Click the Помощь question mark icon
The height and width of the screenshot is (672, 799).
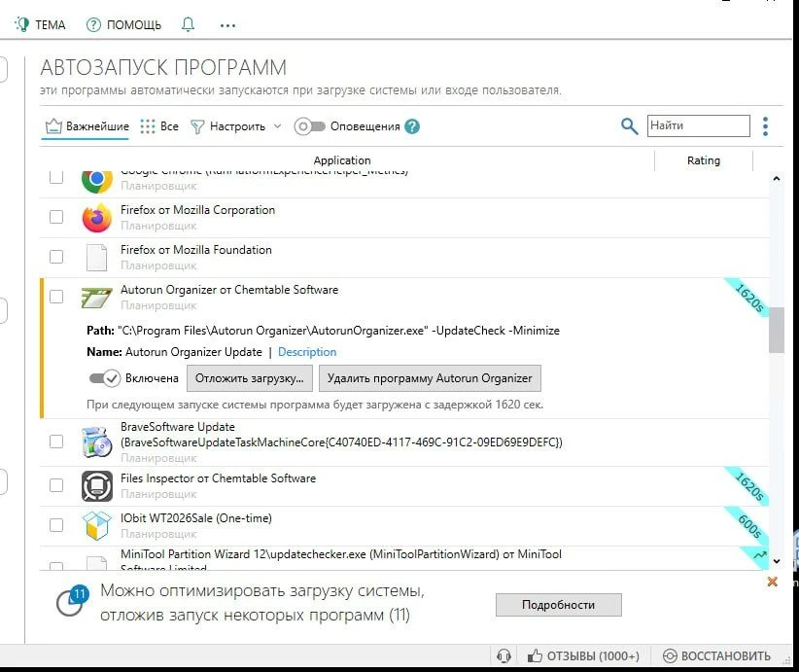(93, 25)
